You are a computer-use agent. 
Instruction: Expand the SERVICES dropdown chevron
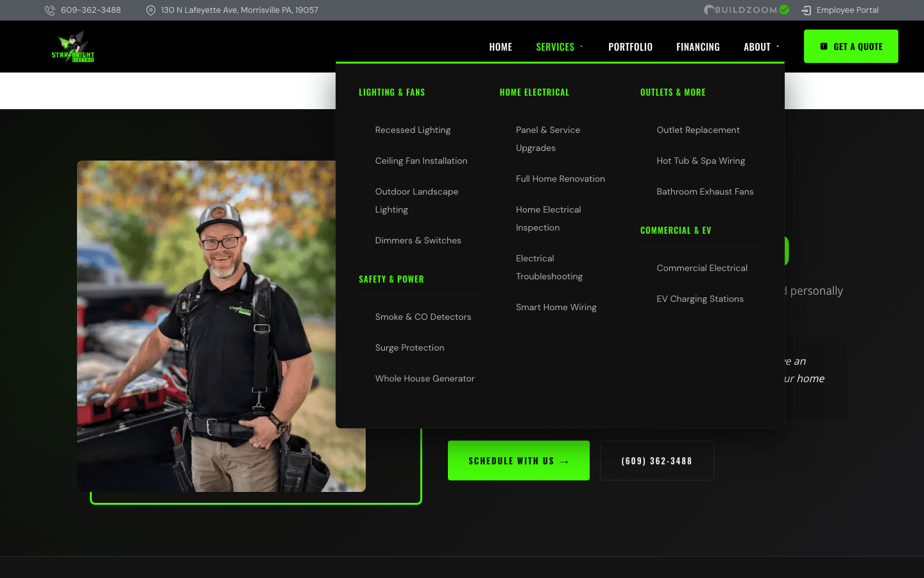point(581,46)
